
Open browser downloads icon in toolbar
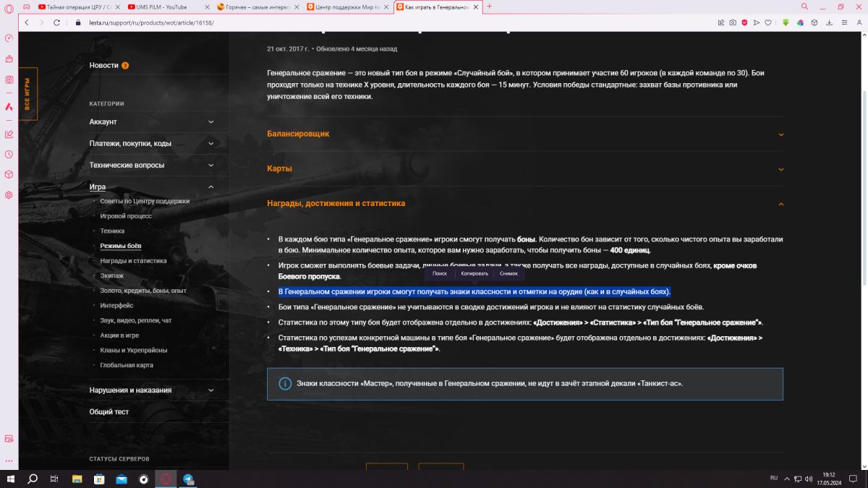point(830,22)
